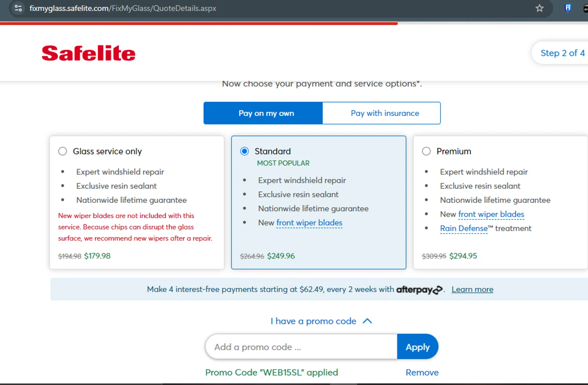This screenshot has height=385, width=588.
Task: Bookmark this page with the star icon
Action: 539,8
